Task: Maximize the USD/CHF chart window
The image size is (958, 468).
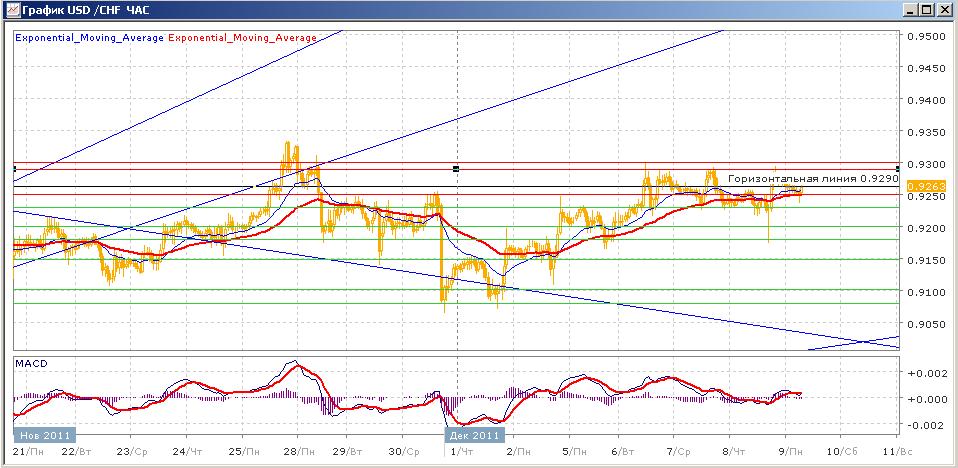Action: coord(926,9)
